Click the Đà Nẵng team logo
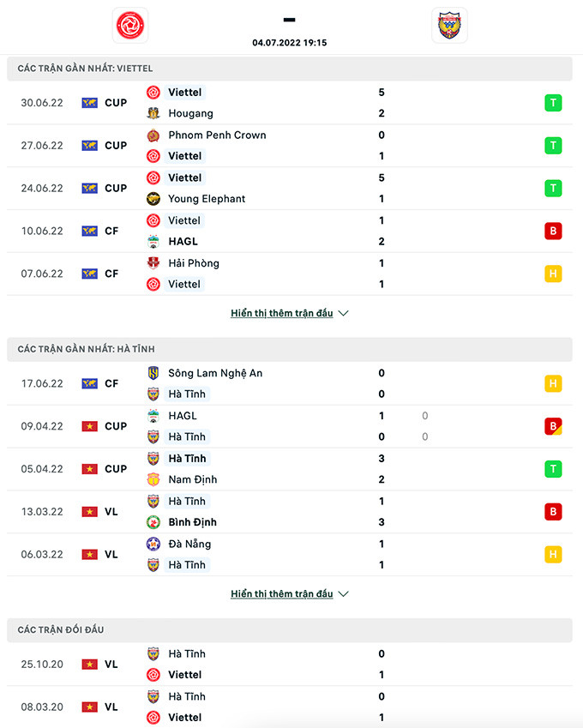Image resolution: width=583 pixels, height=728 pixels. (153, 544)
